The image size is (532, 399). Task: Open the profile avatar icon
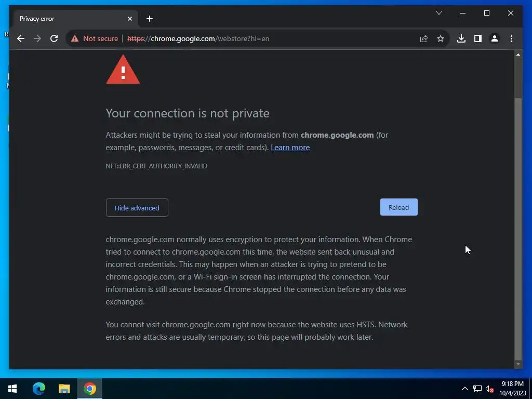click(x=495, y=38)
